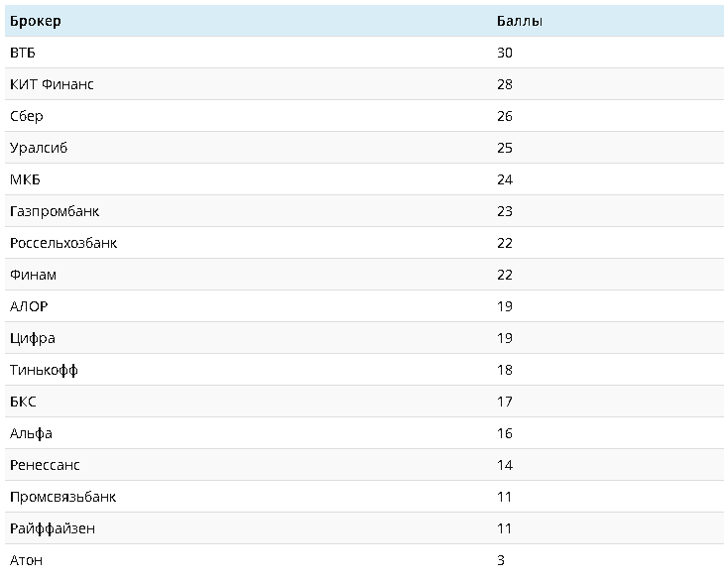The width and height of the screenshot is (728, 579).
Task: Select the Промсвязьбанк table row
Action: [63, 497]
